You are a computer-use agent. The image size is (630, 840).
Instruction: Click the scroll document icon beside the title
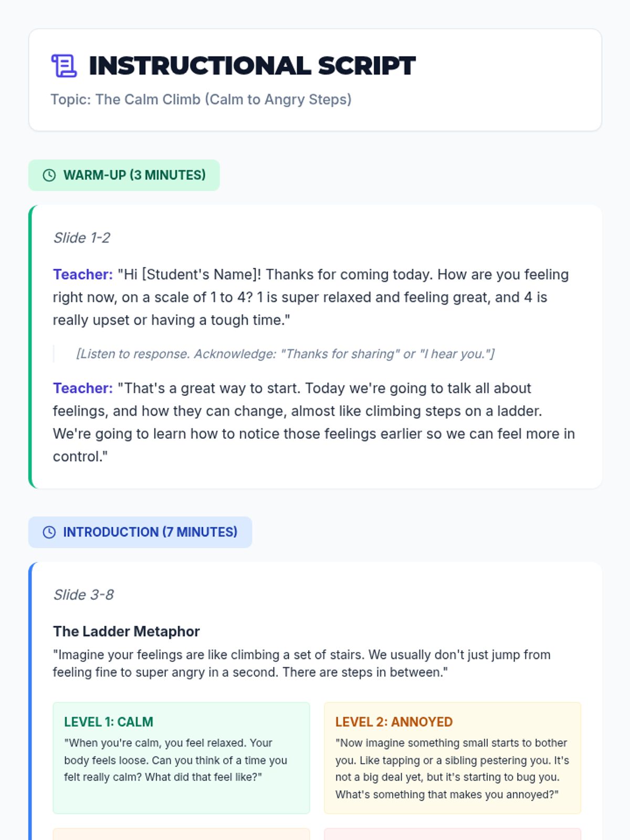[64, 66]
